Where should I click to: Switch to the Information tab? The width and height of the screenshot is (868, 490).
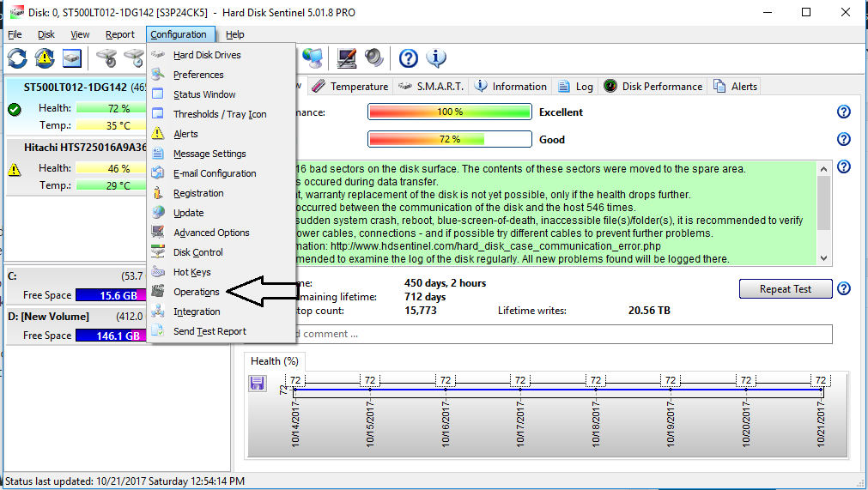click(x=510, y=87)
